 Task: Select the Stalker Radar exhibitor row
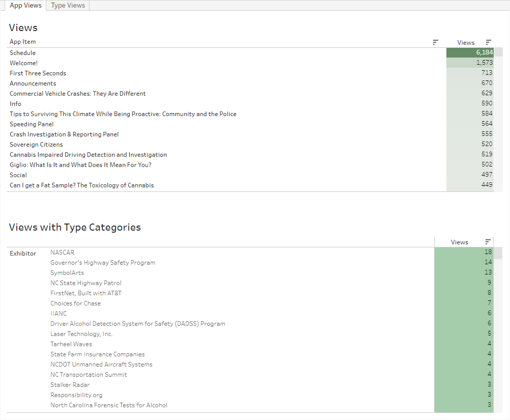point(70,385)
